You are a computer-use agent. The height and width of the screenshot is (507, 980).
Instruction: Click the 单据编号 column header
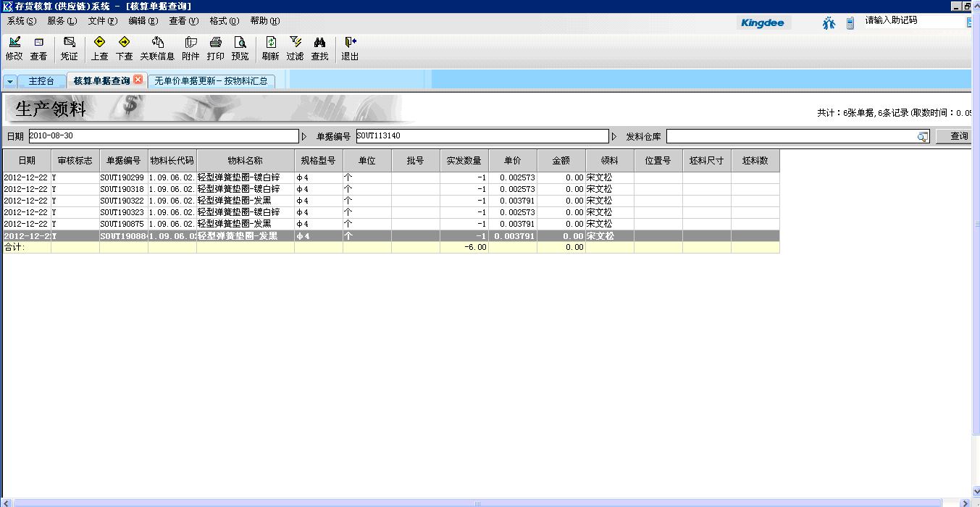124,160
